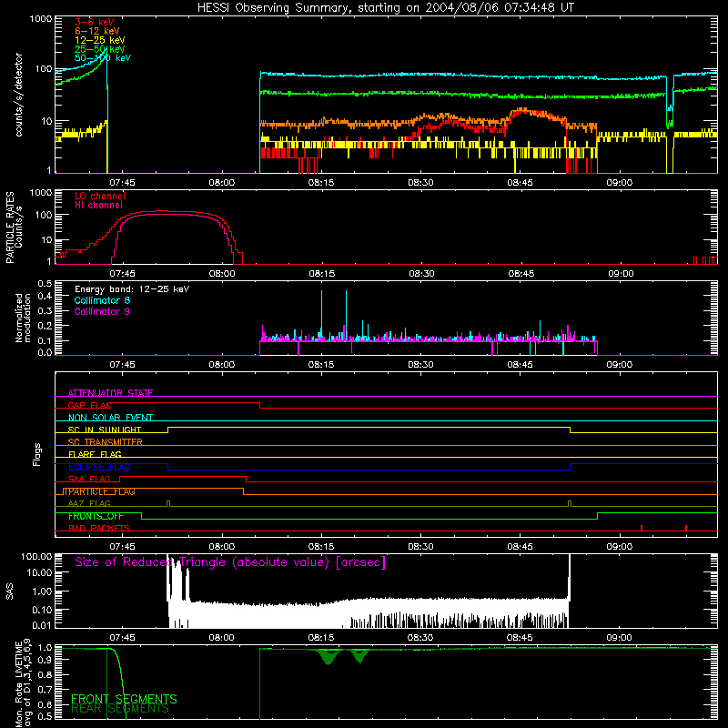Click the "SAA_FLAG" flag label
Screen dimensions: 728x728
tap(89, 479)
